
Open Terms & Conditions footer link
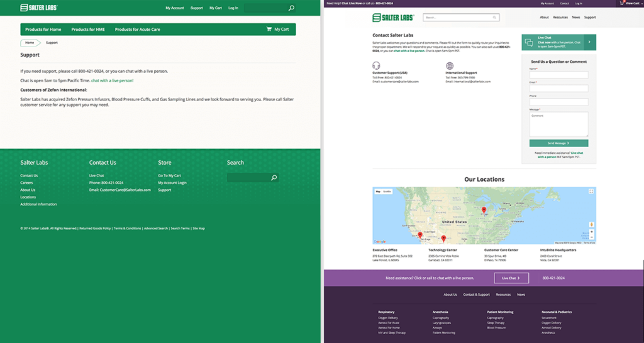click(x=127, y=228)
